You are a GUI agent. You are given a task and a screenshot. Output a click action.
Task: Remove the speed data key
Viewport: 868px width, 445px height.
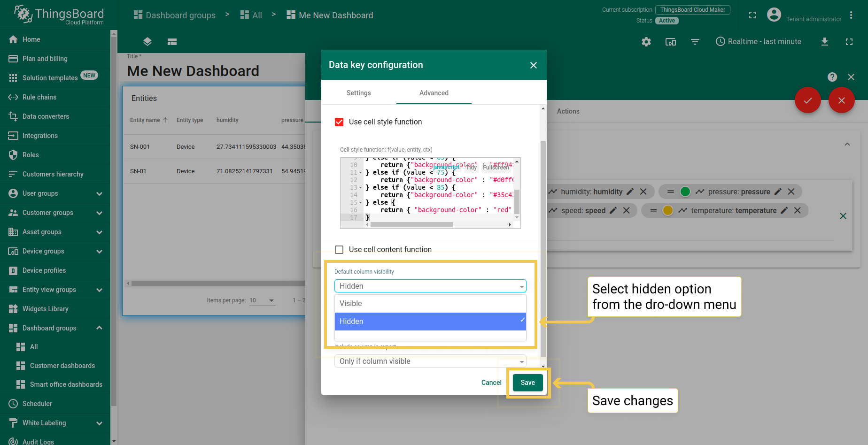627,210
